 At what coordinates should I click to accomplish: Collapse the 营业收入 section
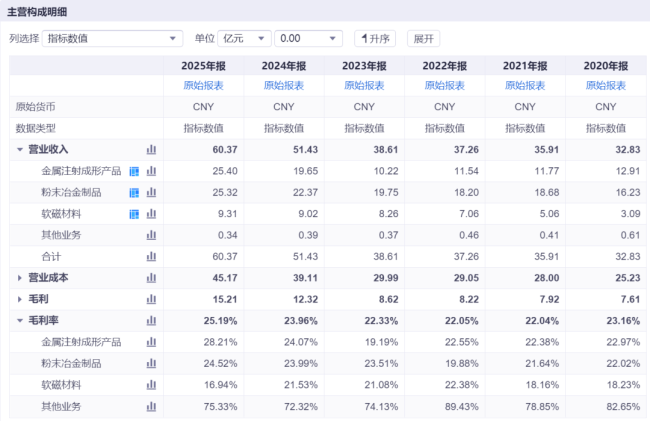pos(19,150)
